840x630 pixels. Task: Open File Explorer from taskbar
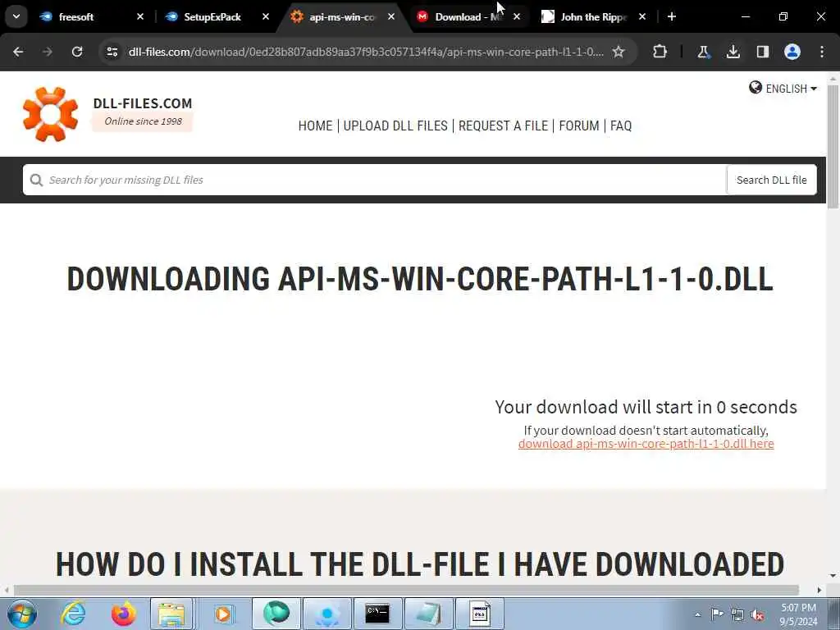click(x=171, y=614)
